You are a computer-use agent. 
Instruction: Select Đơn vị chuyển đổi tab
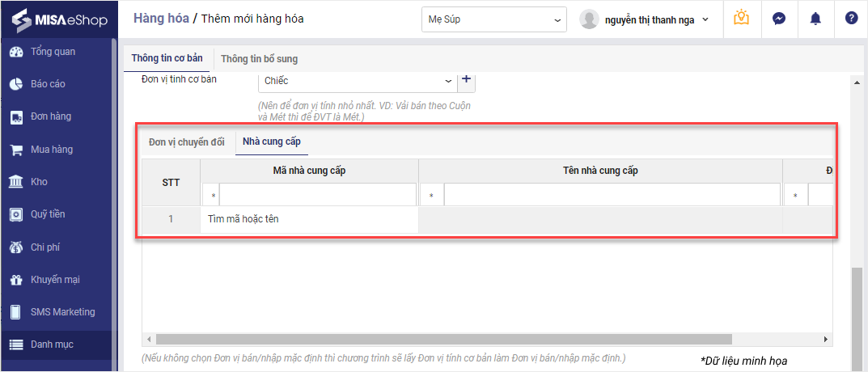click(x=187, y=142)
